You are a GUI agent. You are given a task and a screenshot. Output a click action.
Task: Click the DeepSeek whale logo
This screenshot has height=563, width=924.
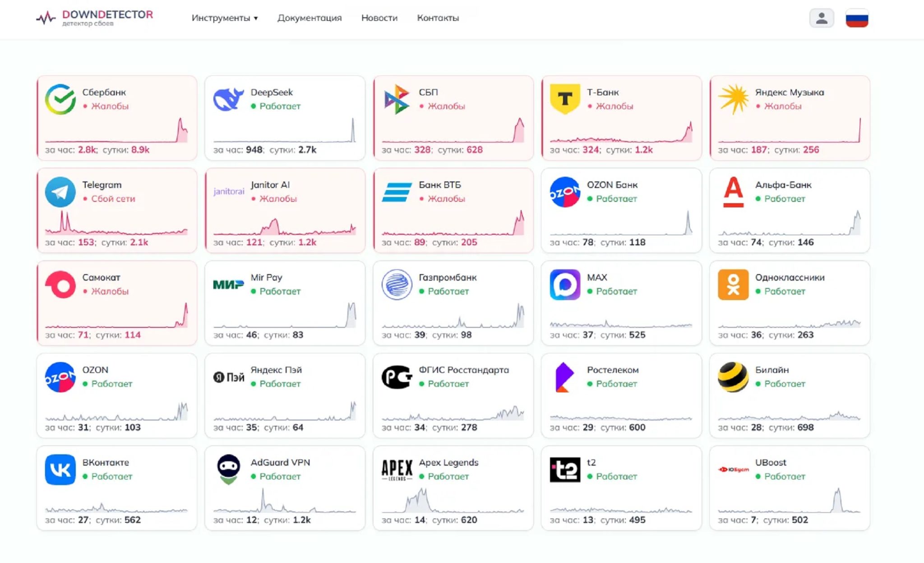click(228, 99)
